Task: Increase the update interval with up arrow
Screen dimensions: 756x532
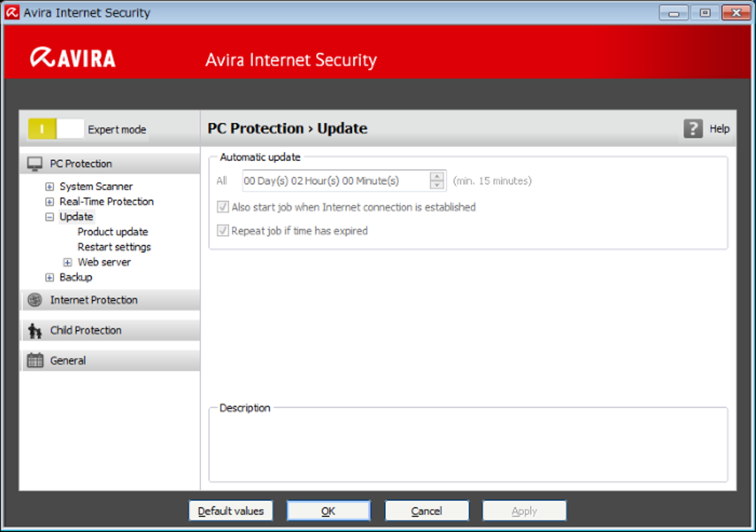Action: 437,176
